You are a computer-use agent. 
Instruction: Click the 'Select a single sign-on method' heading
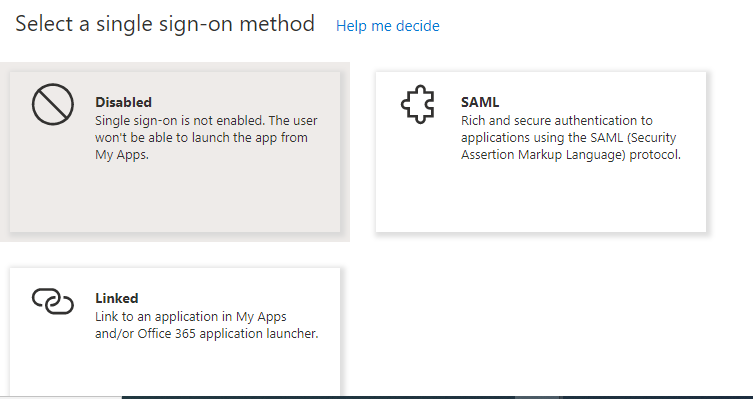click(x=165, y=24)
